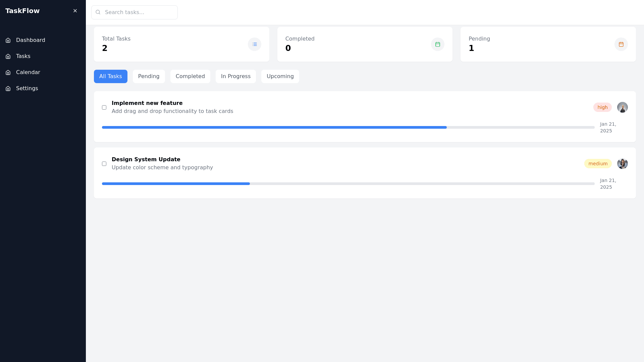Close the TaskFlow sidebar with X
The width and height of the screenshot is (644, 362).
point(75,11)
